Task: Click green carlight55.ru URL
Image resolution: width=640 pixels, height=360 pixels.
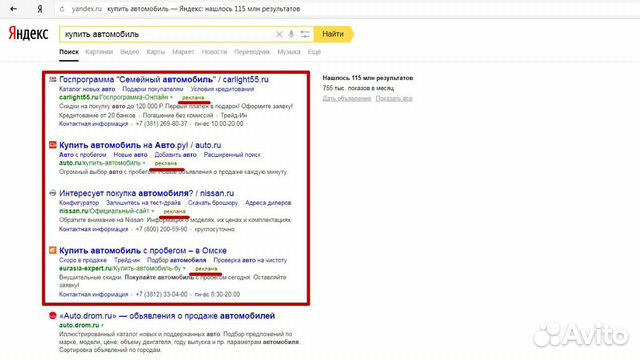Action: point(113,98)
